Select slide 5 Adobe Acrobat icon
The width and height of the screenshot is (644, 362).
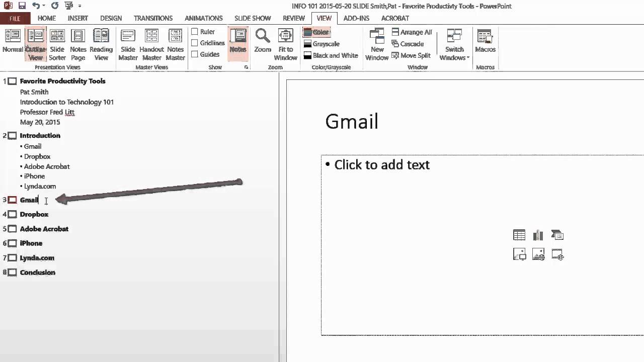click(12, 229)
